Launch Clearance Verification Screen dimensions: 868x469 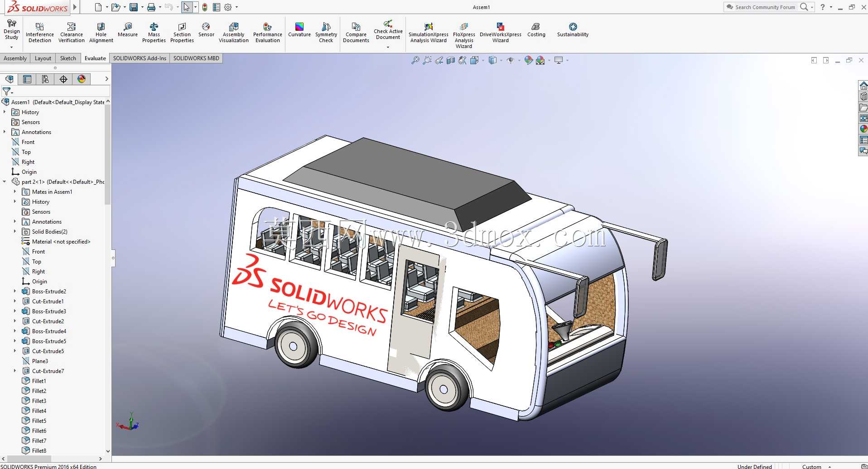click(x=72, y=33)
